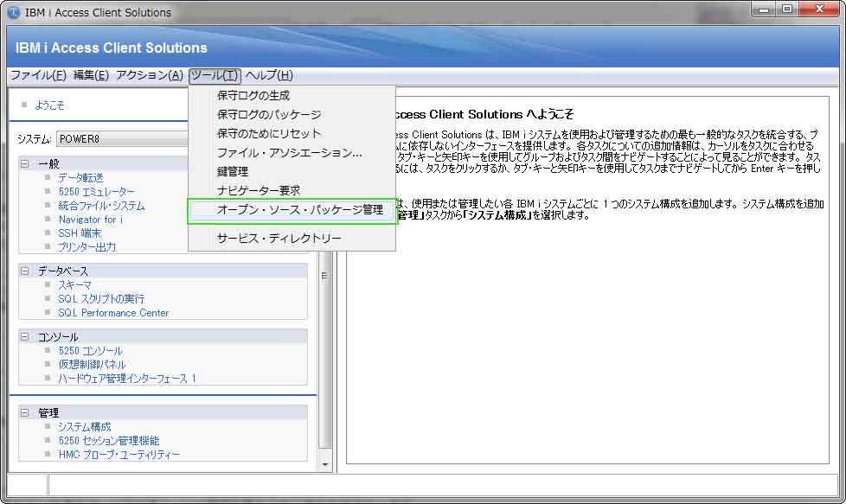Click the ようこそ bullet icon
Viewport: 846px width, 504px height.
click(x=23, y=105)
